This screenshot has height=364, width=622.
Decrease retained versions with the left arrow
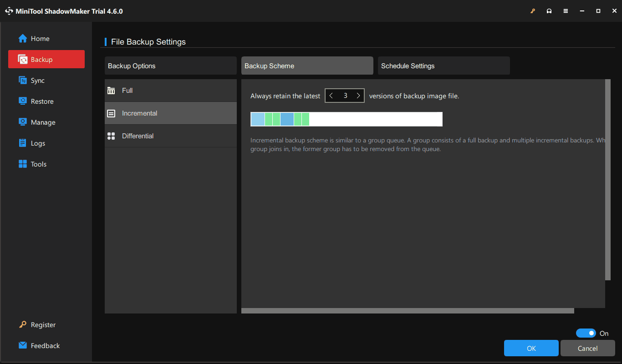331,96
